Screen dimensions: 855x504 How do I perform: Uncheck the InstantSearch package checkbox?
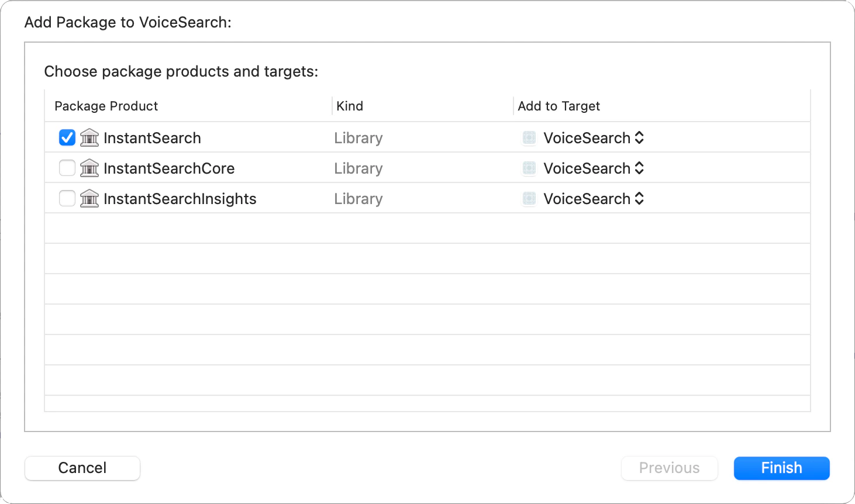67,138
